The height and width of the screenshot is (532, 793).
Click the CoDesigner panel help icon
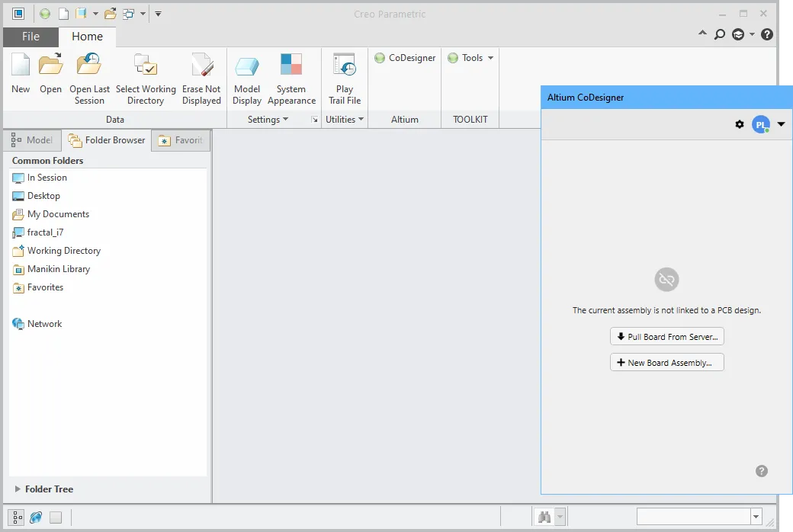(762, 471)
